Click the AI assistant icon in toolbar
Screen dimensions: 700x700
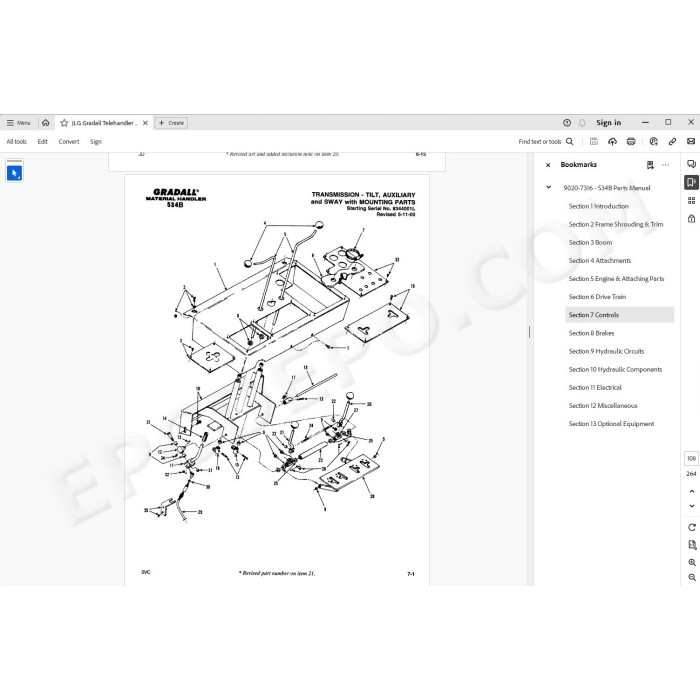click(x=654, y=142)
